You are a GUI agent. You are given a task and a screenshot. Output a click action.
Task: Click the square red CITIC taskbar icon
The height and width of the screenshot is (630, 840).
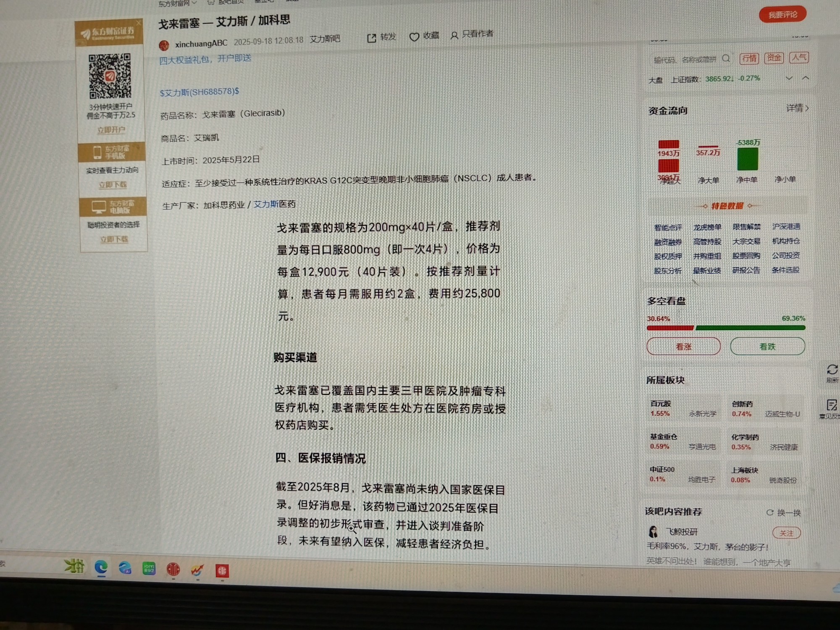(222, 570)
